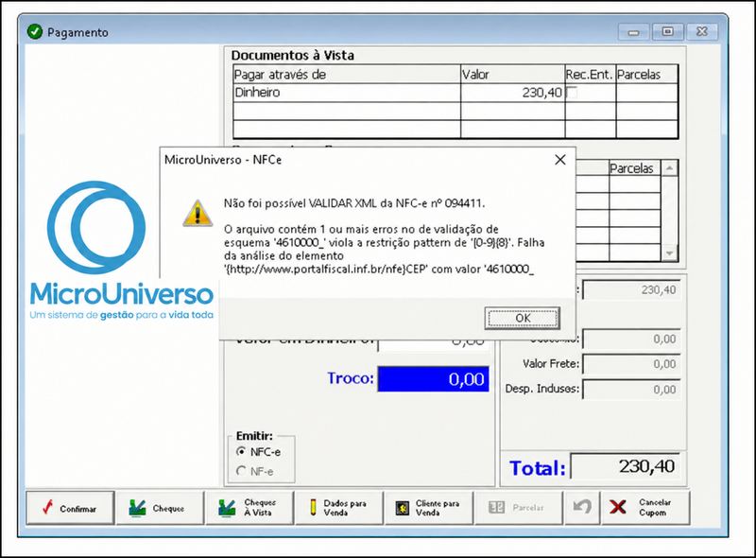The height and width of the screenshot is (558, 756).
Task: Click the Parcelas toolbar button
Action: 519,508
